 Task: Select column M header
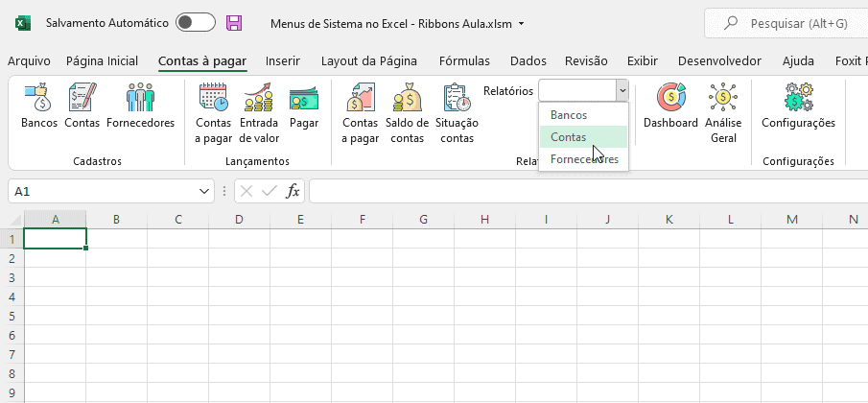[x=791, y=219]
